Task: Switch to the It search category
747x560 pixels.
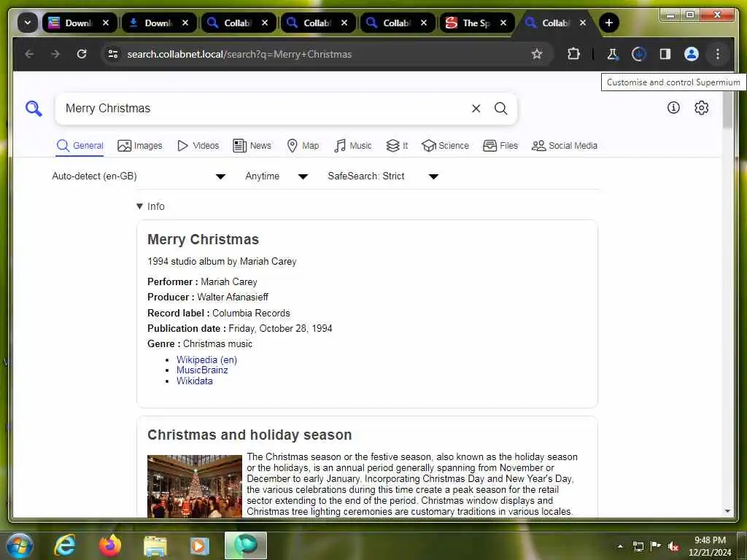Action: click(397, 146)
